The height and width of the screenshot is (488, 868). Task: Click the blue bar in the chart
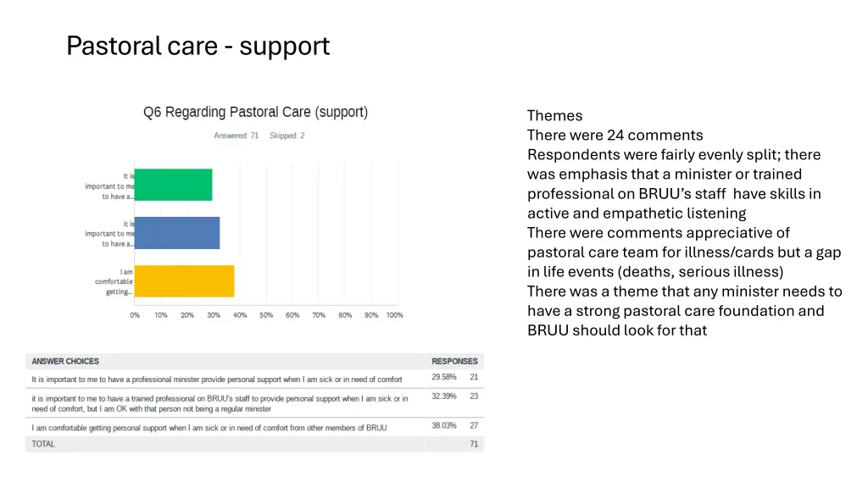177,233
